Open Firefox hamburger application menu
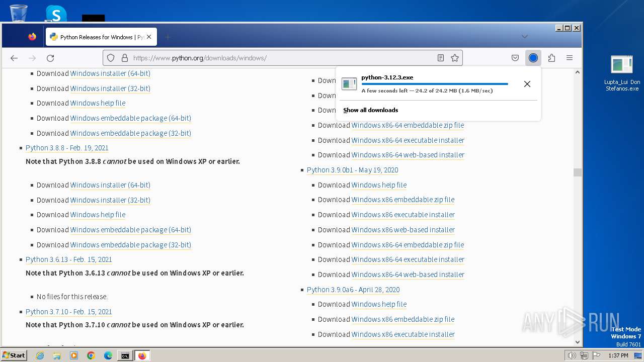Viewport: 644px width, 362px height. pyautogui.click(x=570, y=58)
